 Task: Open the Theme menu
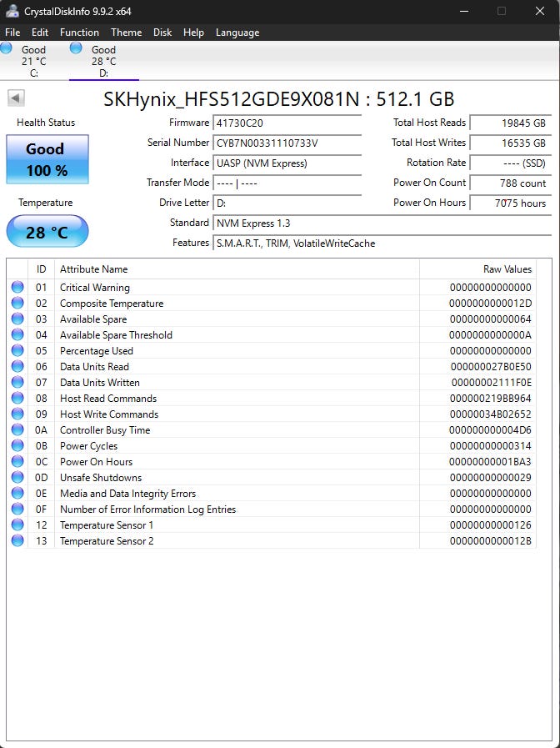point(127,33)
